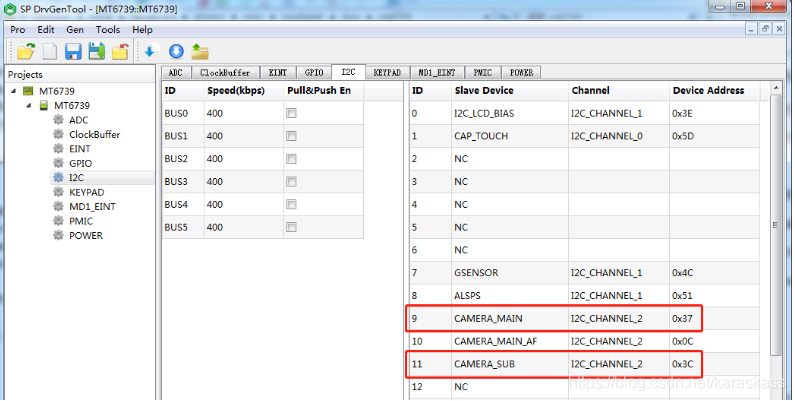This screenshot has width=795, height=401.
Task: Click the round blue download icon
Action: click(176, 51)
